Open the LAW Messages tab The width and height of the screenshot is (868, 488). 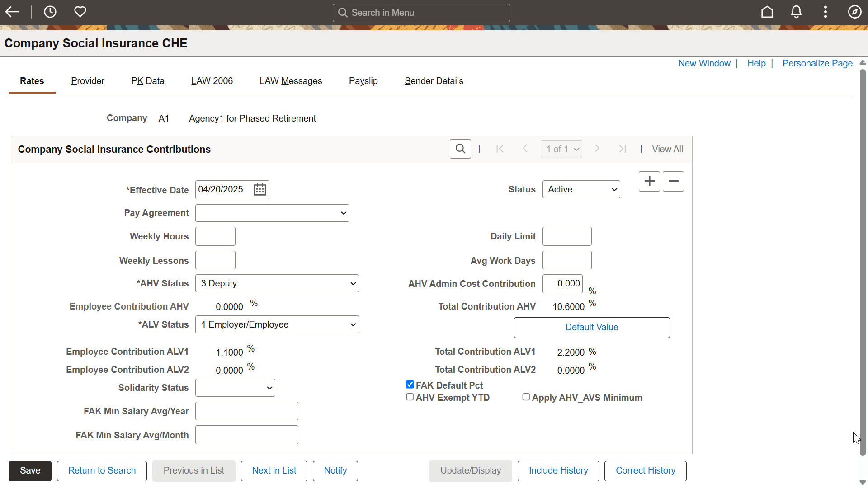(291, 81)
